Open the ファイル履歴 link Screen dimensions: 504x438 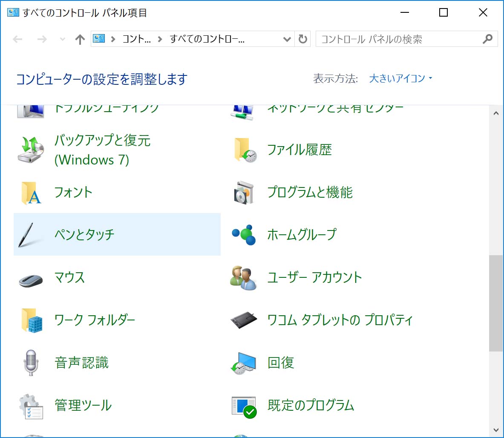tap(299, 150)
